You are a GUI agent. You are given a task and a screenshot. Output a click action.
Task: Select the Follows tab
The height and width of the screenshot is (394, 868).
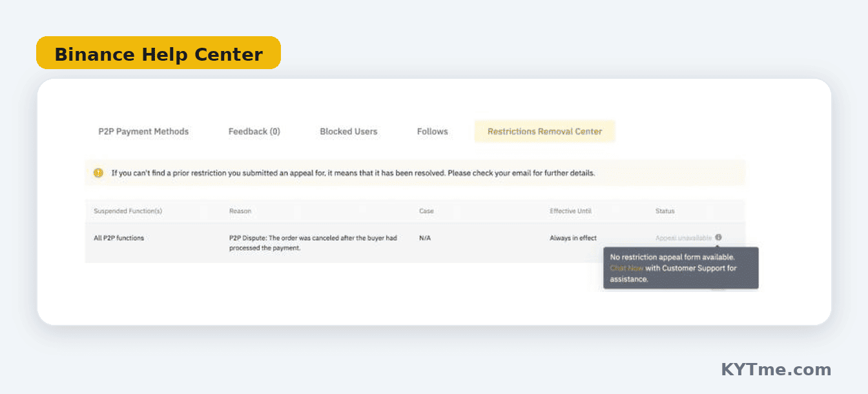pos(433,131)
